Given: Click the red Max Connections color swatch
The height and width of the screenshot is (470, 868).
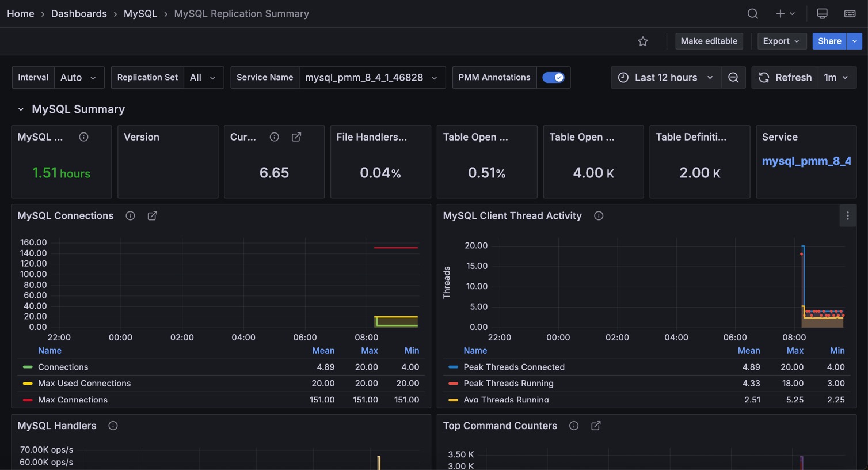Looking at the screenshot, I should click(x=28, y=399).
